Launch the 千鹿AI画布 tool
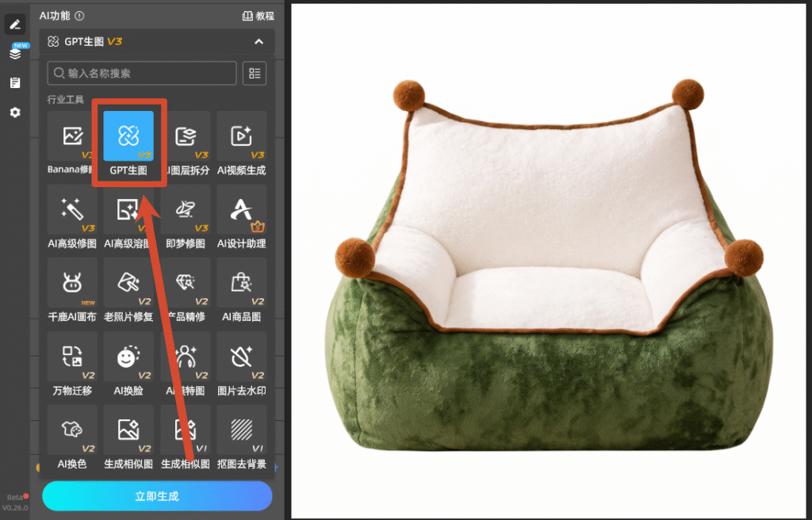Viewport: 812px width, 520px height. coord(72,290)
